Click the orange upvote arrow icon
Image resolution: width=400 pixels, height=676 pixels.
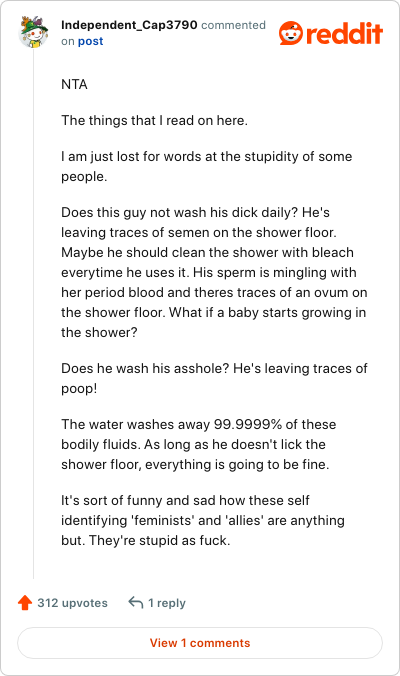tap(25, 603)
